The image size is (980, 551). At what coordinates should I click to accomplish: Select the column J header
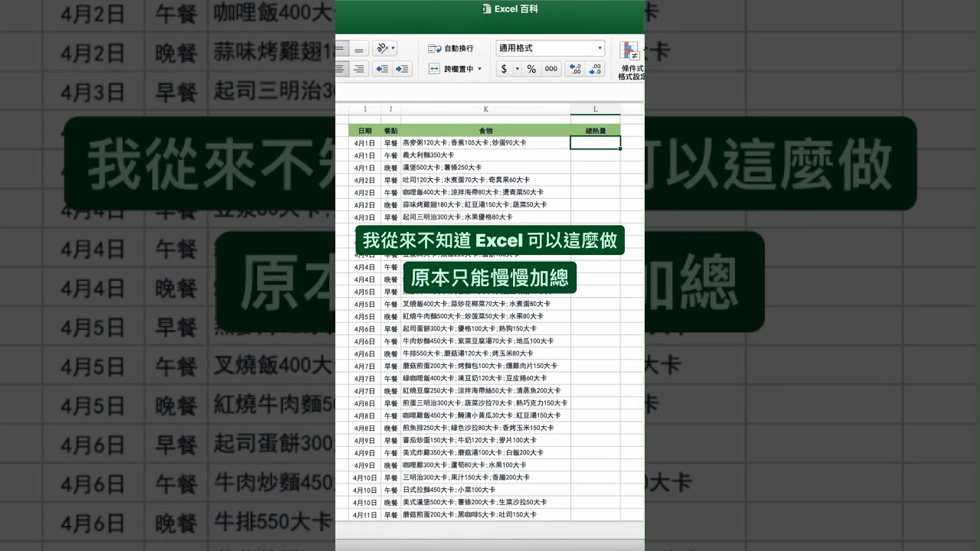(391, 109)
